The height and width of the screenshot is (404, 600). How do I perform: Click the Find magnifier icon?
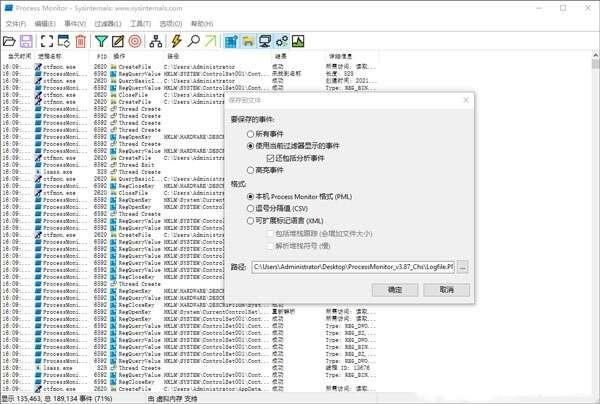(x=194, y=41)
